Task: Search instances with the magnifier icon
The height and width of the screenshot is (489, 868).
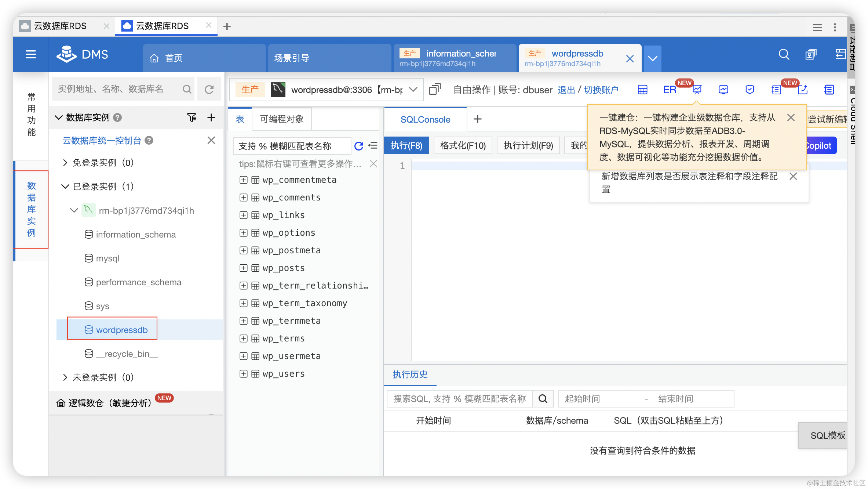Action: click(x=187, y=89)
